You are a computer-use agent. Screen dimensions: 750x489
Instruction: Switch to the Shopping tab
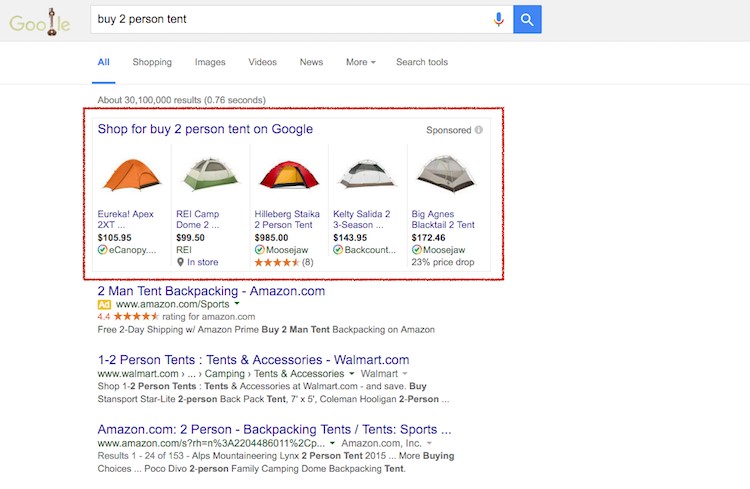(152, 62)
